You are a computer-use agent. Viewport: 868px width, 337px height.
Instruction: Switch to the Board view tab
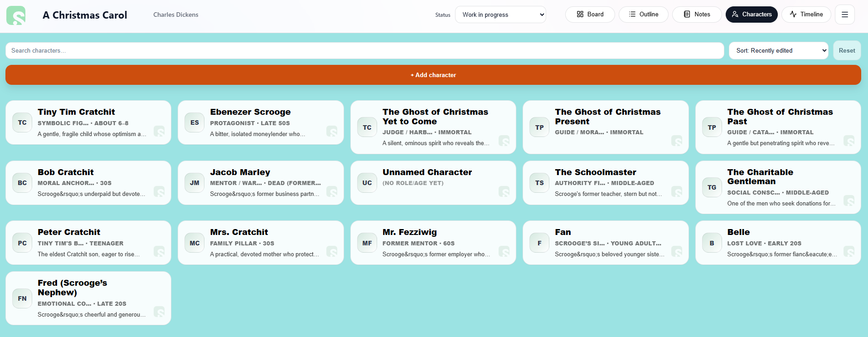pos(590,15)
